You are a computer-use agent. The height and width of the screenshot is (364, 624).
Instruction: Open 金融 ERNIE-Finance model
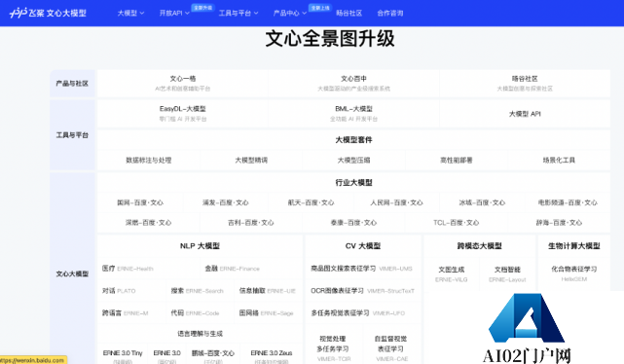pyautogui.click(x=233, y=269)
